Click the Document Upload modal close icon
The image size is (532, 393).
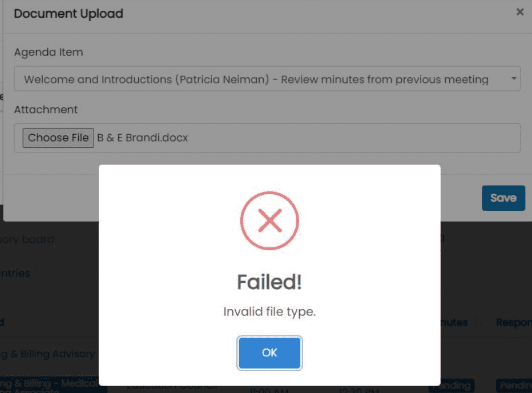[520, 11]
